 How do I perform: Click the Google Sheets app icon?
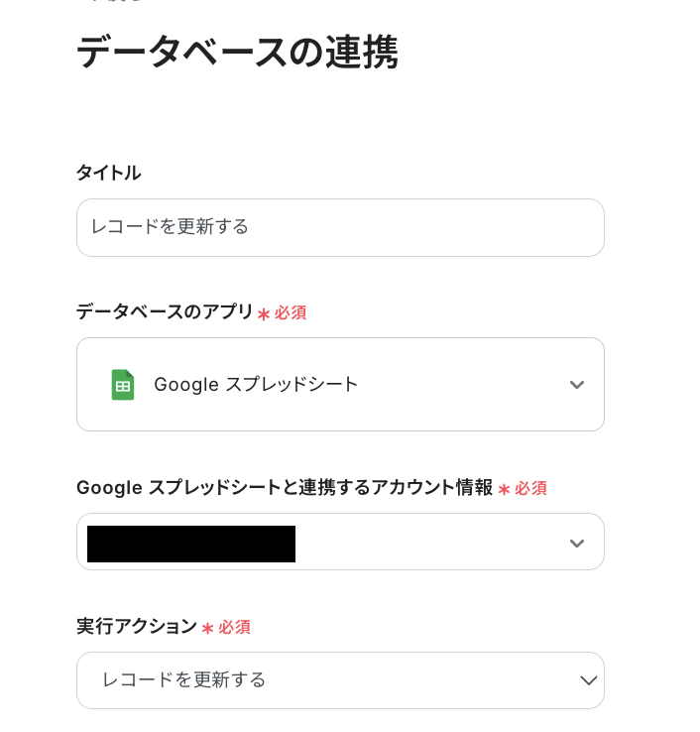(123, 385)
